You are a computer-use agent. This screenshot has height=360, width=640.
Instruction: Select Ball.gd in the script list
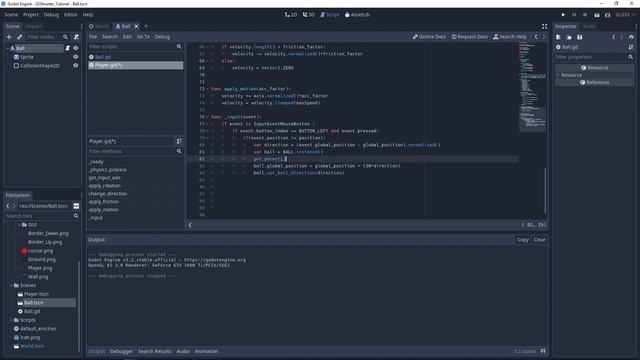[135, 57]
